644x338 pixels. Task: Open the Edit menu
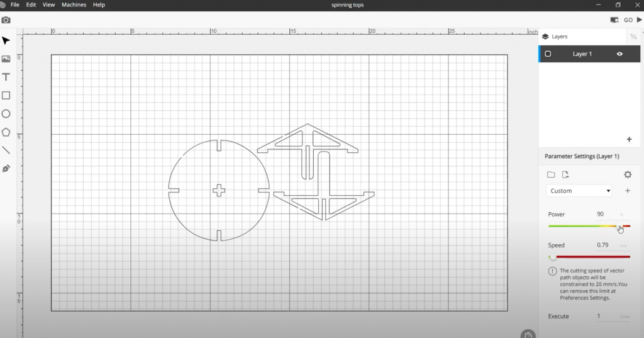tap(31, 5)
